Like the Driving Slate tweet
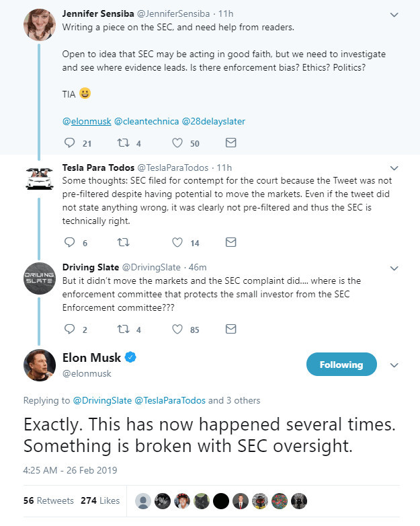This screenshot has width=420, height=526. point(177,329)
